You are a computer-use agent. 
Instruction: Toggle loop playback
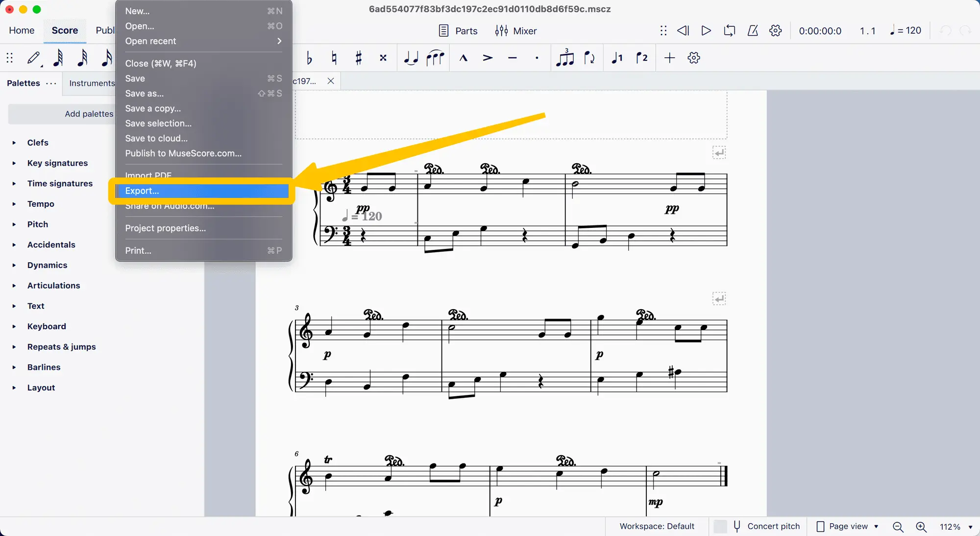click(730, 30)
